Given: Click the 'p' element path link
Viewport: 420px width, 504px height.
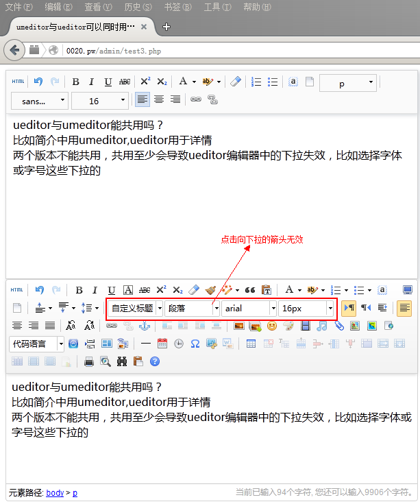Looking at the screenshot, I should point(75,493).
